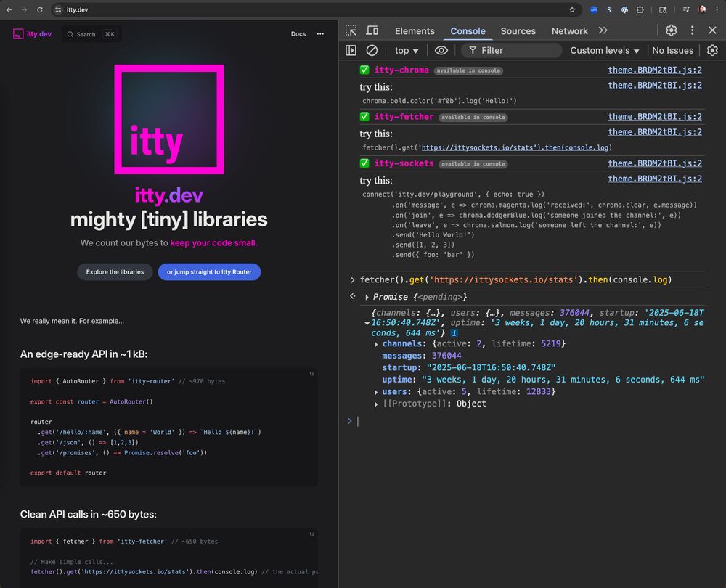Switch to the Sources tab

point(518,31)
